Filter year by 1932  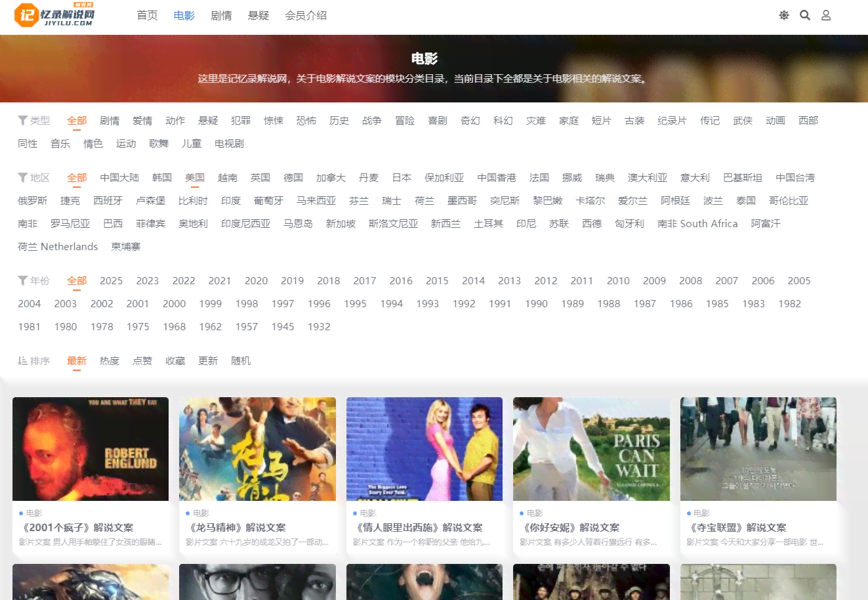319,327
